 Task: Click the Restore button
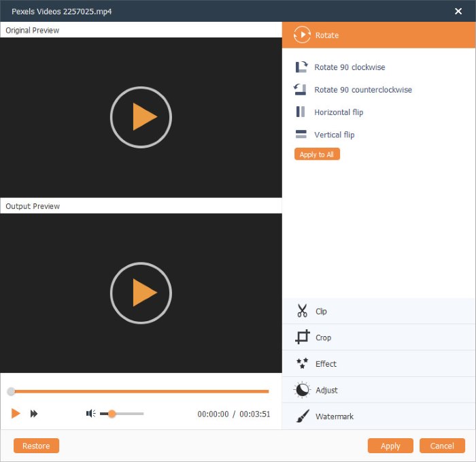pyautogui.click(x=36, y=446)
